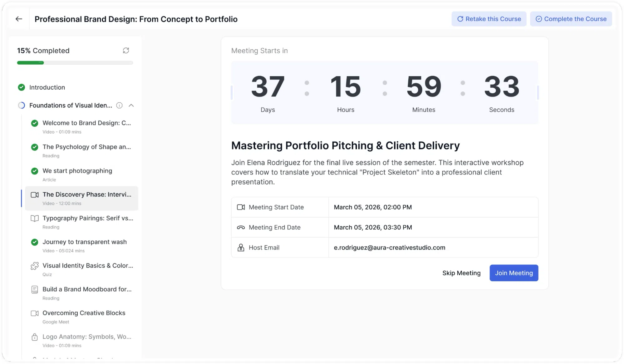Click puzzle icon for Visual Identity Basics quiz
This screenshot has height=364, width=624.
point(35,266)
